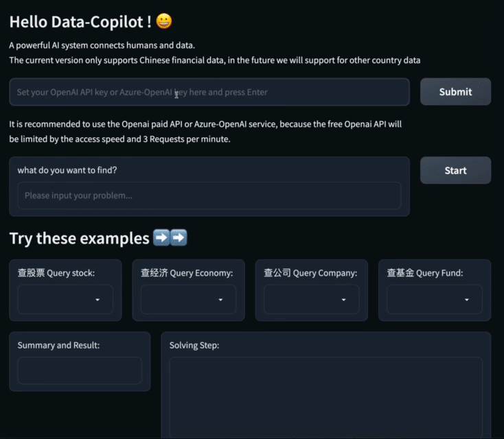Screen dimensions: 504x439
Task: Click inside the Solving Step output area
Action: (x=325, y=398)
